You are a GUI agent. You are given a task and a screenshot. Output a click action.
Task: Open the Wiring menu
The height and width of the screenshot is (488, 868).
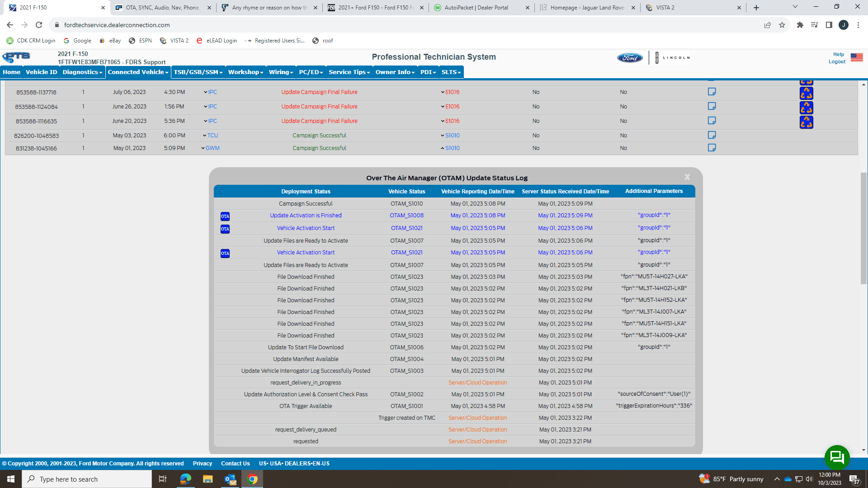(281, 72)
